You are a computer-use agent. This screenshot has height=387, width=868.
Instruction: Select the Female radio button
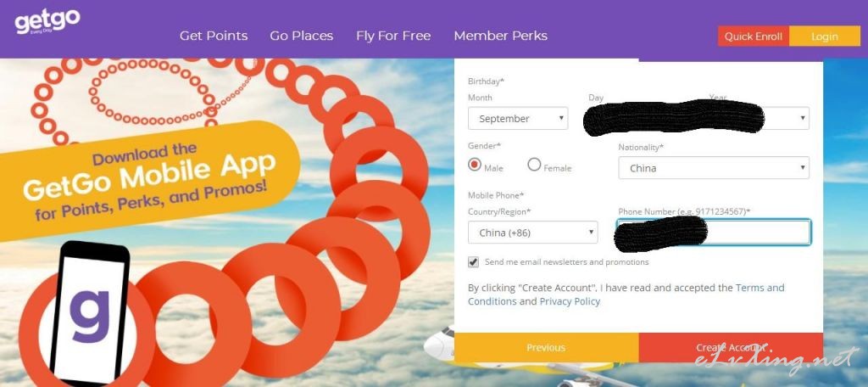(534, 165)
